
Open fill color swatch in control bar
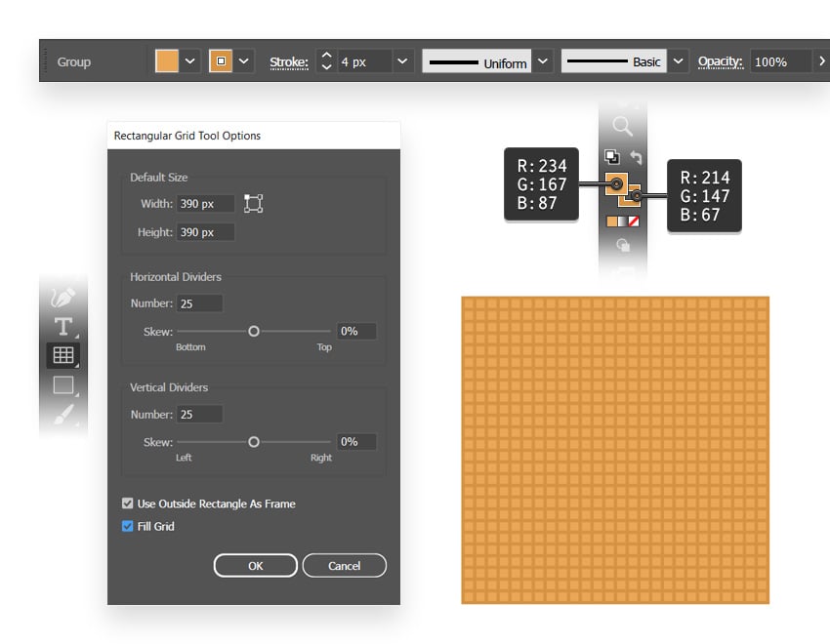click(x=167, y=61)
